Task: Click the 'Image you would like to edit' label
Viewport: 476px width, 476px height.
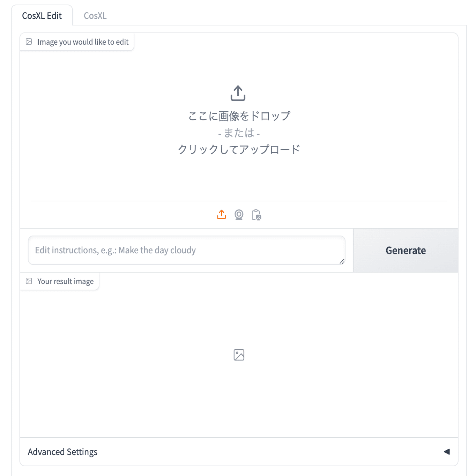Action: 83,42
